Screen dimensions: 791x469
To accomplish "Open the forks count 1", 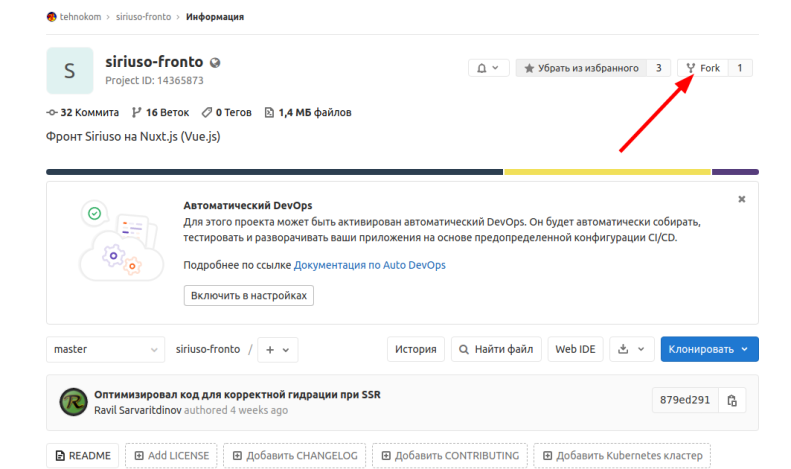I will click(740, 68).
